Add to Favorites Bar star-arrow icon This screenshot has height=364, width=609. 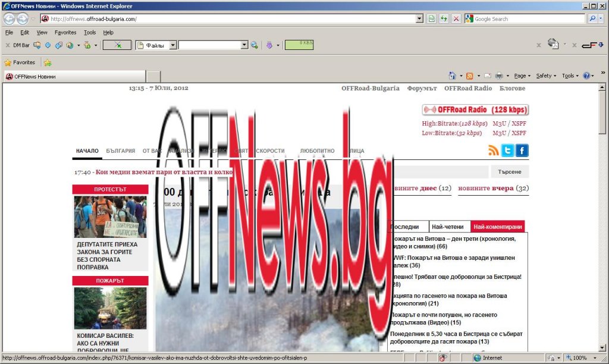coord(48,62)
